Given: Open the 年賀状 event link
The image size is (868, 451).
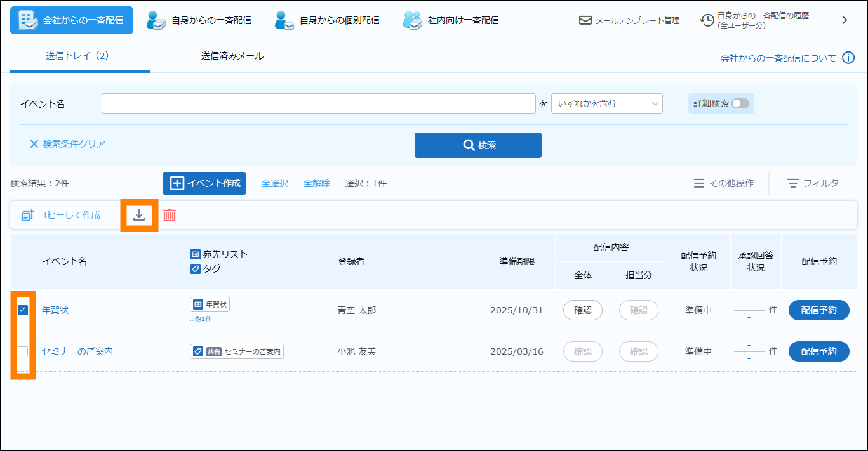Looking at the screenshot, I should point(55,310).
